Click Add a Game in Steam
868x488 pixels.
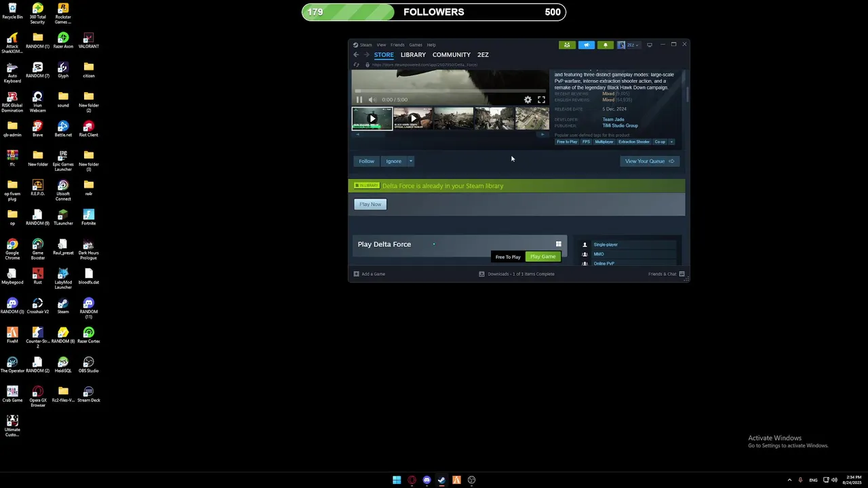point(370,274)
